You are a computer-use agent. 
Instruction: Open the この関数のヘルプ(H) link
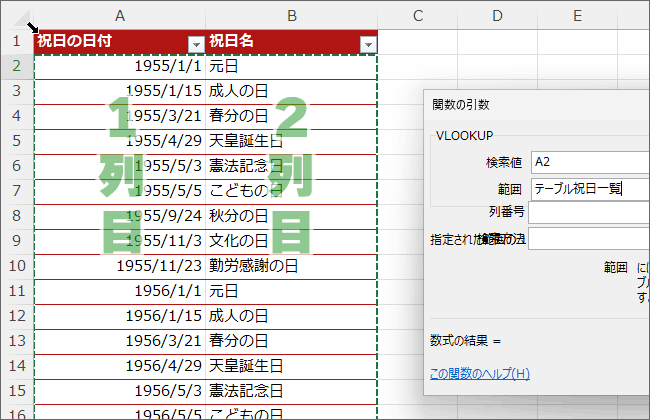(480, 374)
